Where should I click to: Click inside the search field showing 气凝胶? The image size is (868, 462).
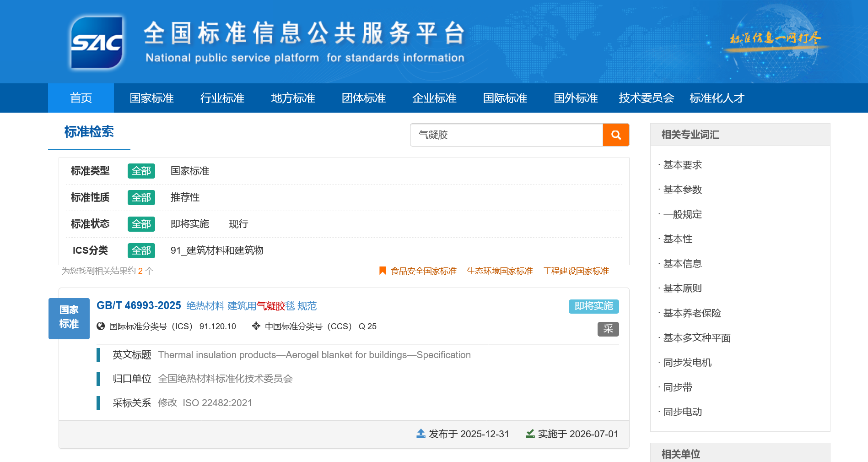(x=503, y=135)
